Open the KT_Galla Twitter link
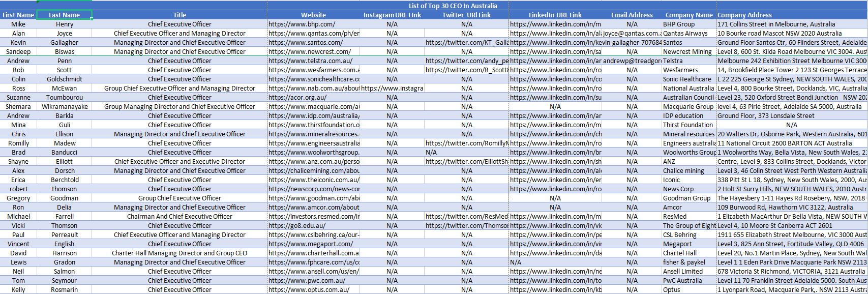Screen dimensions: 868x294 point(467,42)
